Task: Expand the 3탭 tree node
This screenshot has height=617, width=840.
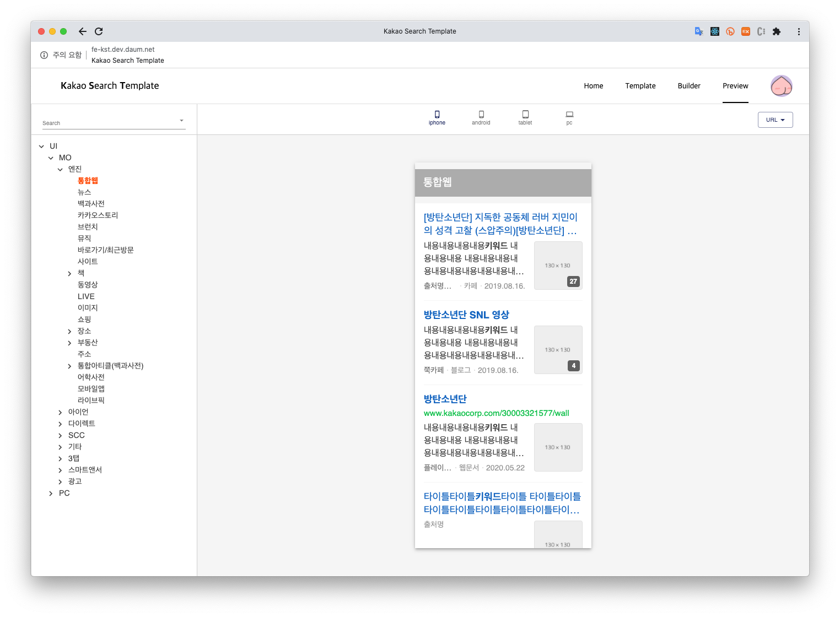Action: click(60, 459)
